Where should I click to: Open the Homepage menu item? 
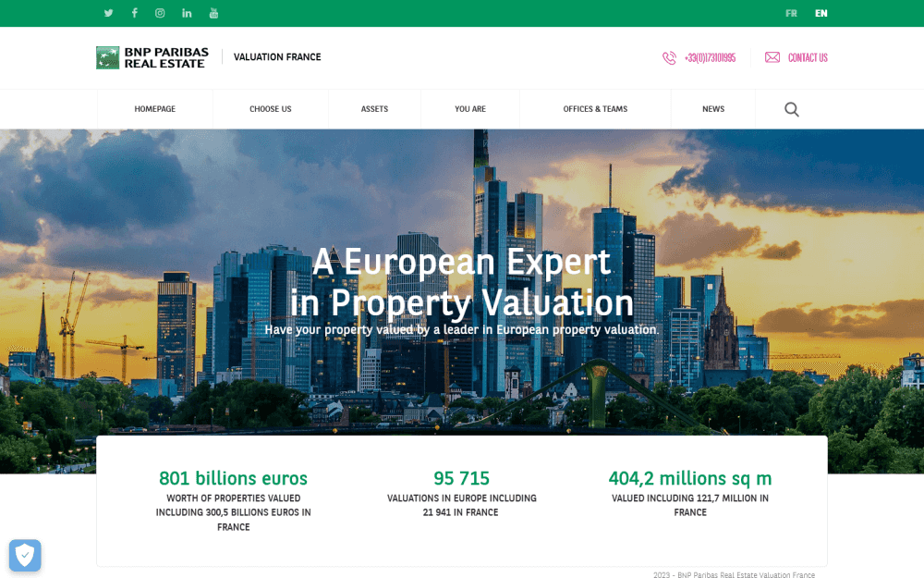(154, 109)
